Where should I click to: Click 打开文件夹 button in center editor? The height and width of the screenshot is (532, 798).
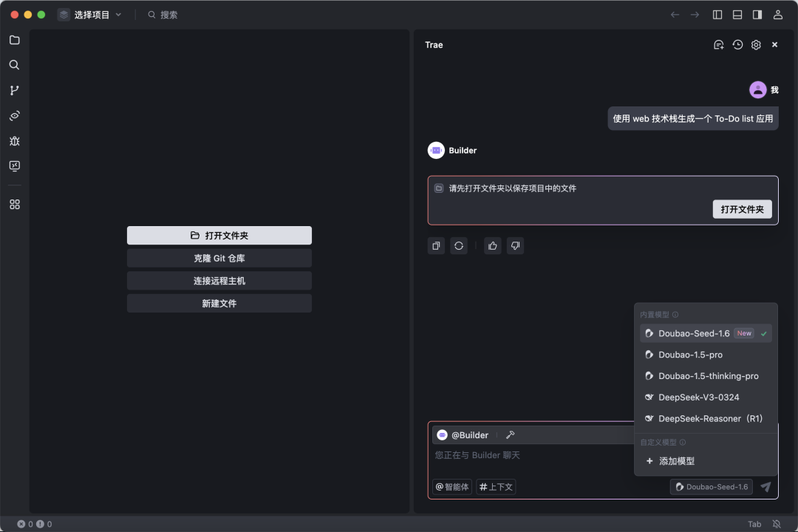tap(219, 235)
